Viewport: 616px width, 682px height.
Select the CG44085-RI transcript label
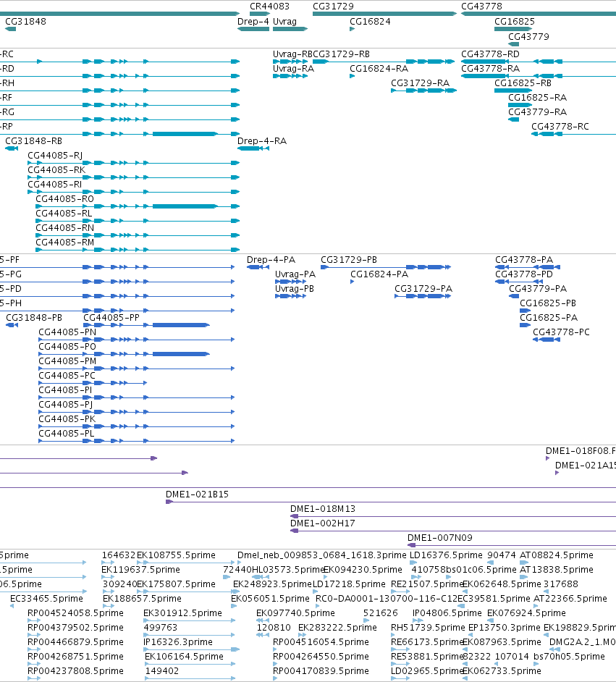point(55,185)
